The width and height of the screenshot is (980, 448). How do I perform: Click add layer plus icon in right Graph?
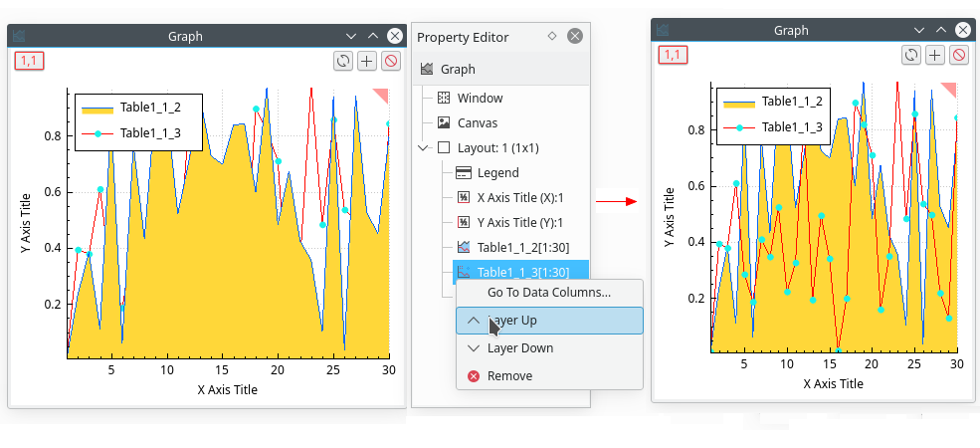tap(935, 55)
